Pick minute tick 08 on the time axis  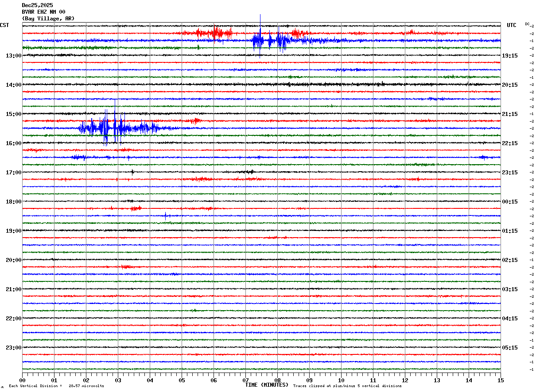pos(277,380)
